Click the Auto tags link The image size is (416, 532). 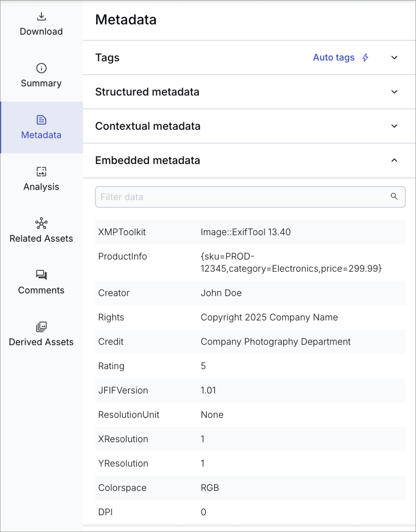click(x=334, y=57)
